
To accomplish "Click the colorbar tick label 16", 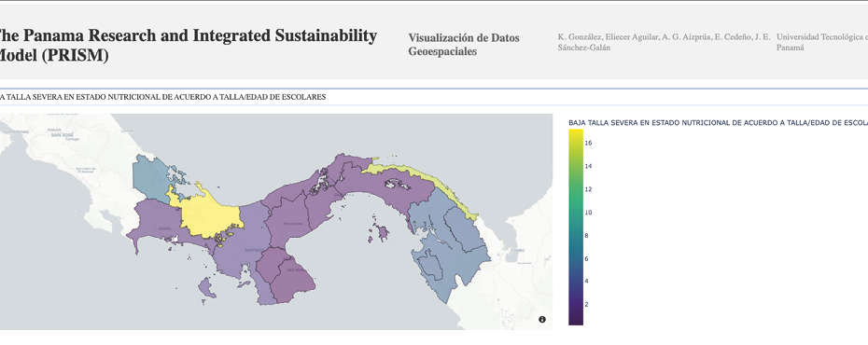I will pos(588,143).
